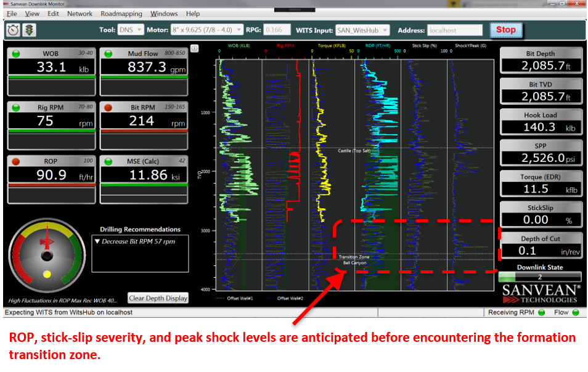588x372 pixels.
Task: Click the WOB green status indicator
Action: [x=16, y=54]
